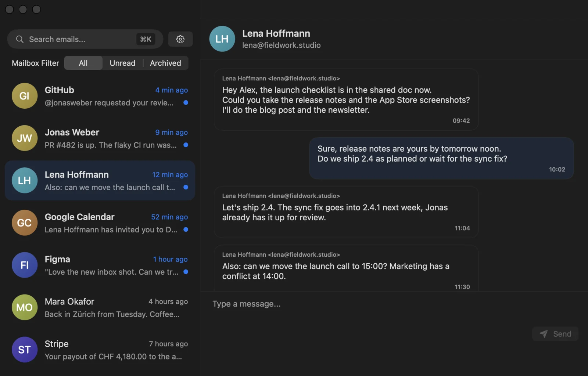Switch to the Unread filter
Image resolution: width=588 pixels, height=376 pixels.
pyautogui.click(x=122, y=63)
